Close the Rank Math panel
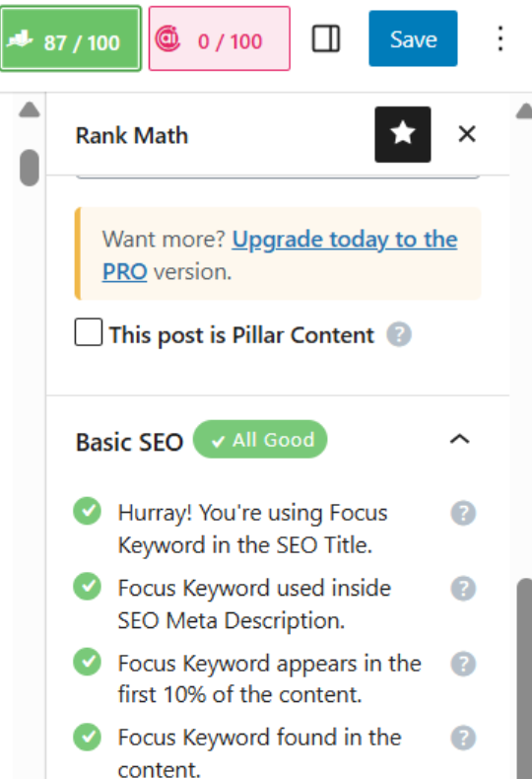This screenshot has height=779, width=532. 467,134
